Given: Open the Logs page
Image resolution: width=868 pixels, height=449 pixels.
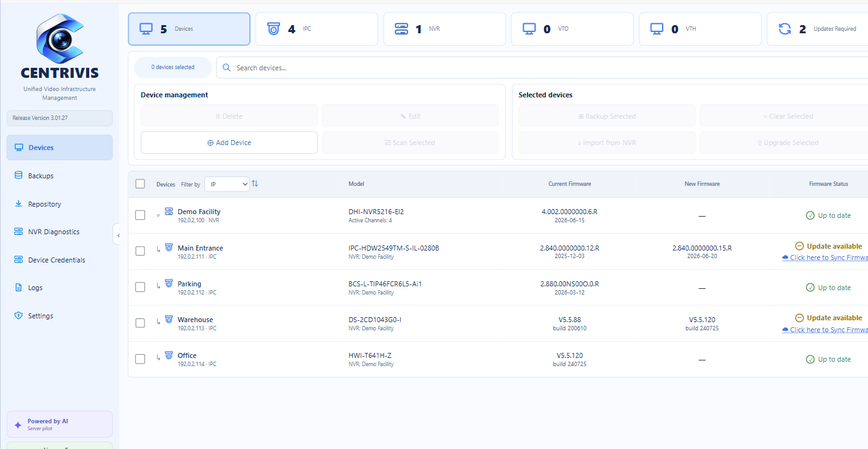Looking at the screenshot, I should (x=60, y=288).
